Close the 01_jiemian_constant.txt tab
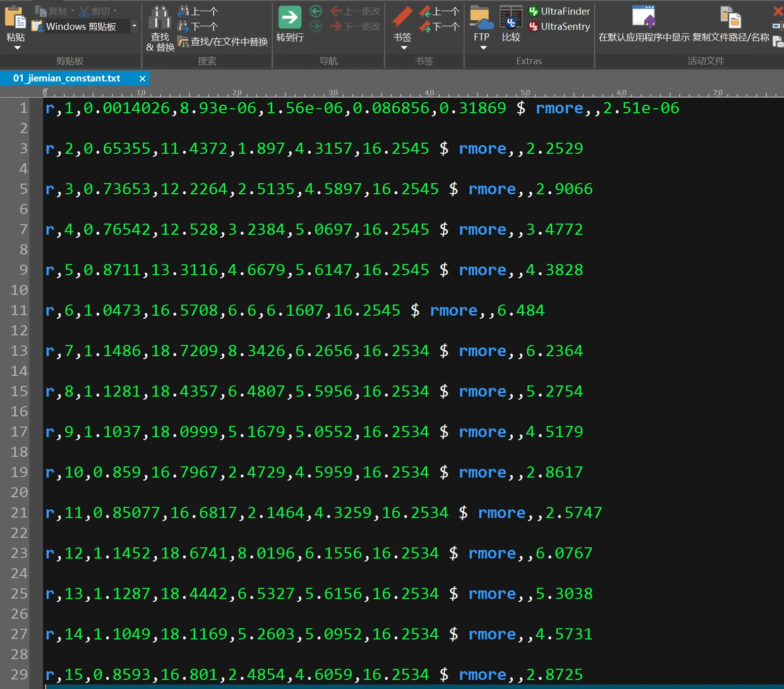784x689 pixels. coord(142,78)
